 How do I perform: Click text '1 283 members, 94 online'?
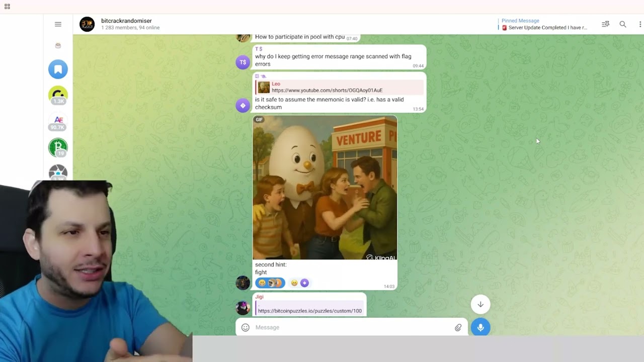(130, 28)
